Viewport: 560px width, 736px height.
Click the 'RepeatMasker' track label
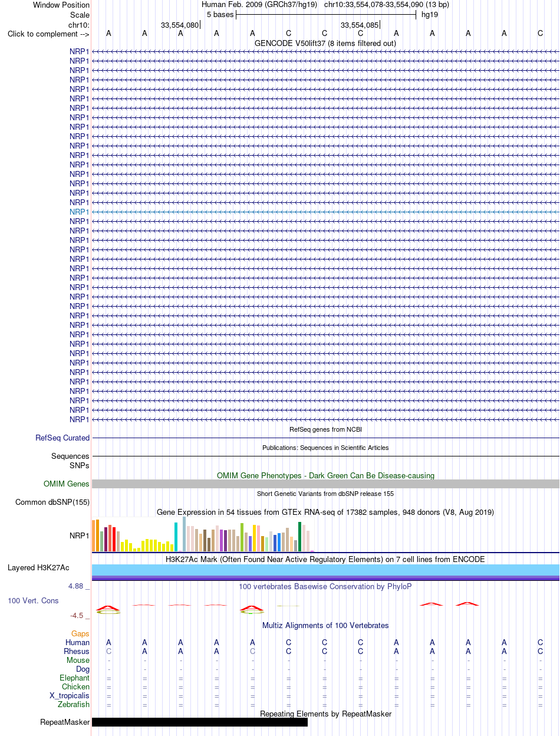65,722
